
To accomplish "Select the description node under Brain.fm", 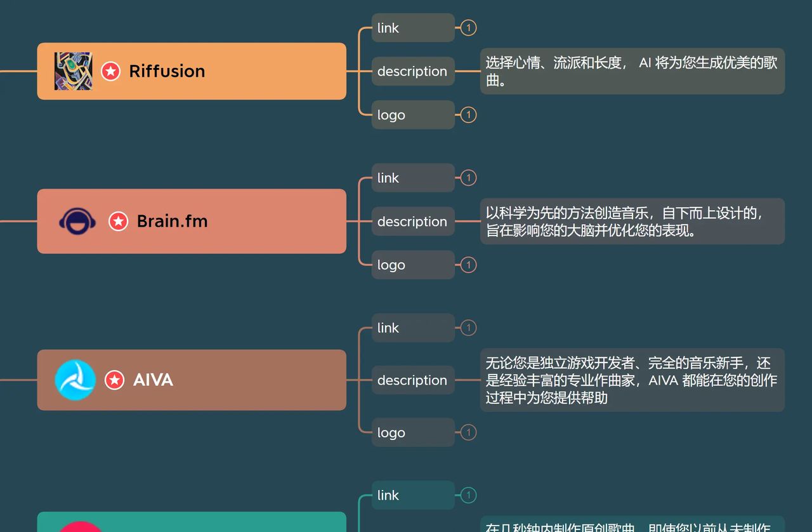I will tap(412, 221).
